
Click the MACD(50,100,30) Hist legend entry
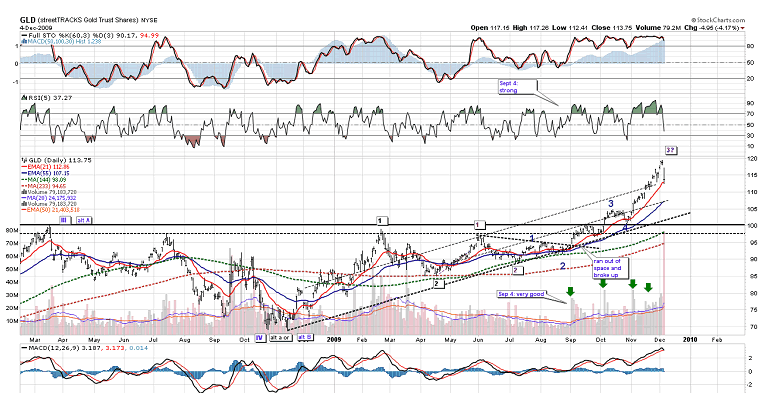tap(64, 42)
